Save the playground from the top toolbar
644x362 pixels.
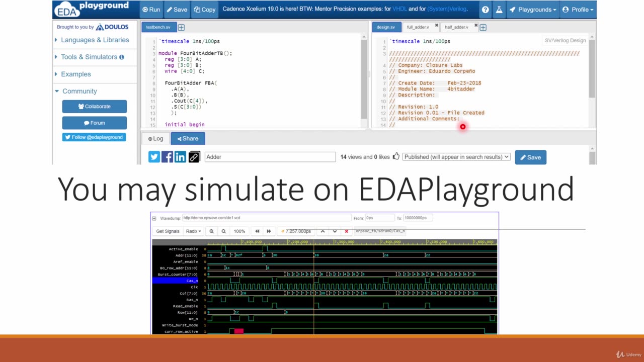[177, 10]
